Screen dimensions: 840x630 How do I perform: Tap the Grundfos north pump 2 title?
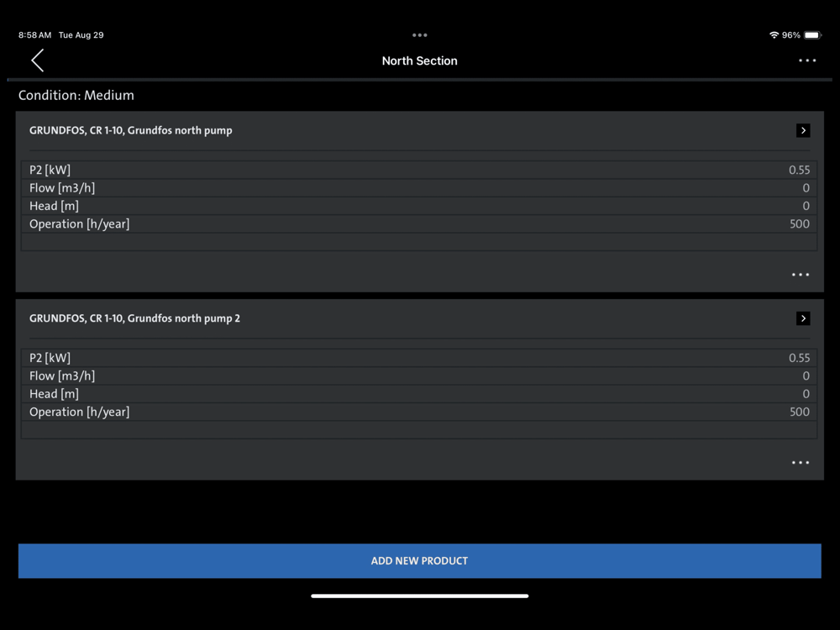(x=134, y=318)
